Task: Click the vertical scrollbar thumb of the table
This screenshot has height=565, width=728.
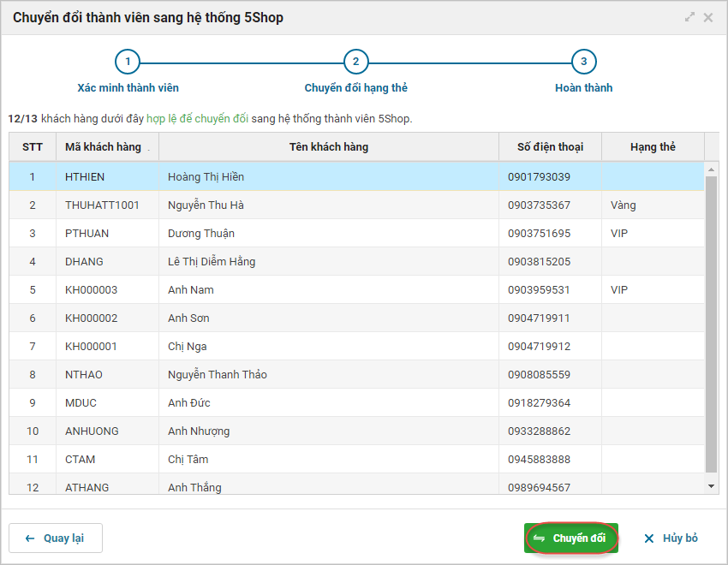Action: [711, 324]
